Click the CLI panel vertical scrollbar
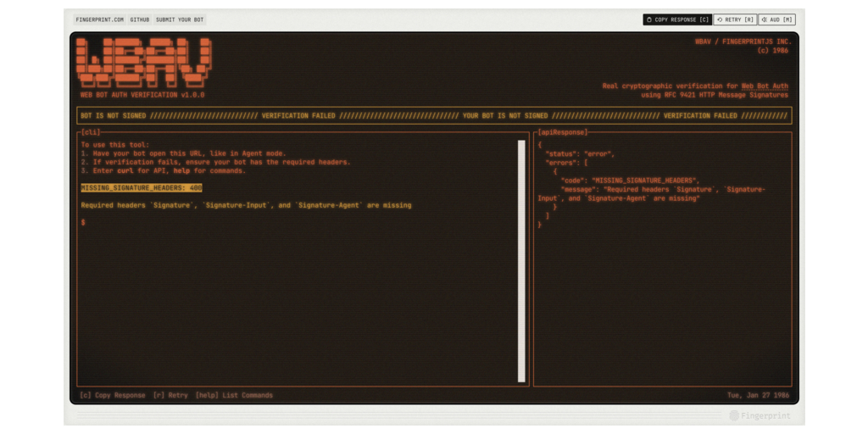The width and height of the screenshot is (868, 434). click(522, 261)
